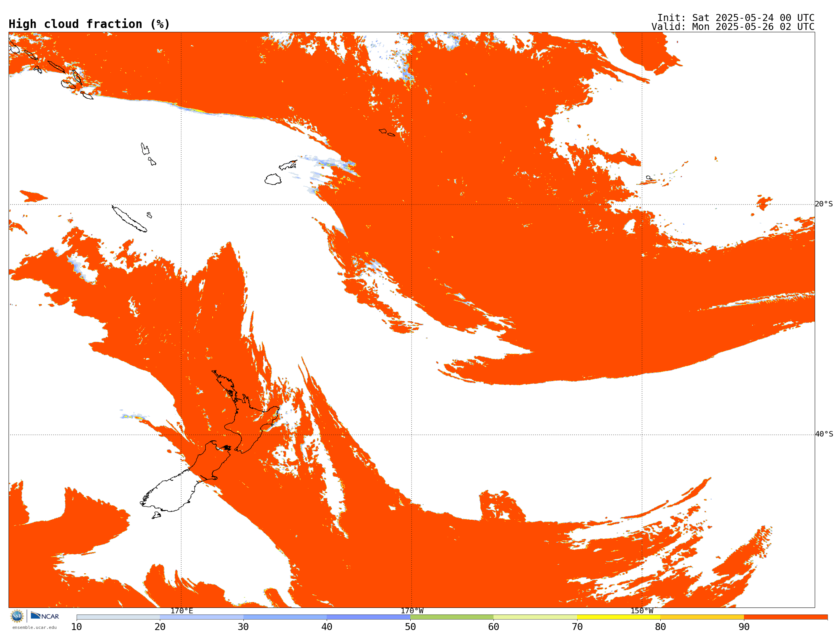This screenshot has height=632, width=840.
Task: Click the colorbar tick label 80
Action: click(660, 627)
